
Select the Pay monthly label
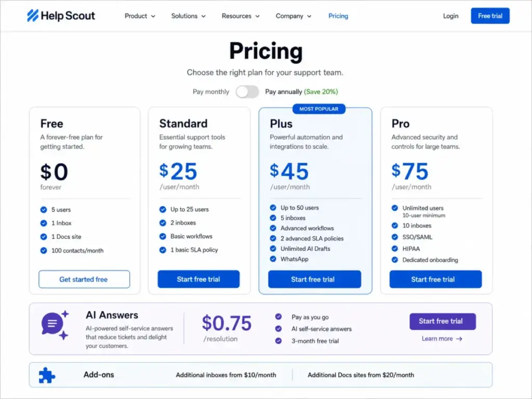[x=211, y=91]
